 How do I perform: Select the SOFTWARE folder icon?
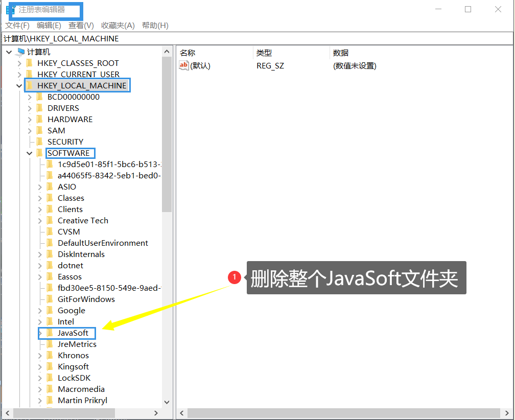click(40, 153)
